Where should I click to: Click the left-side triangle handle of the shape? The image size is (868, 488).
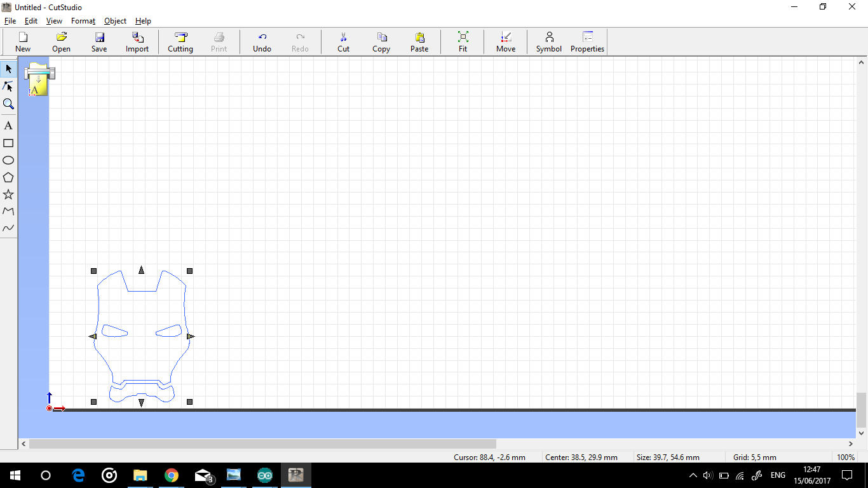pos(93,336)
